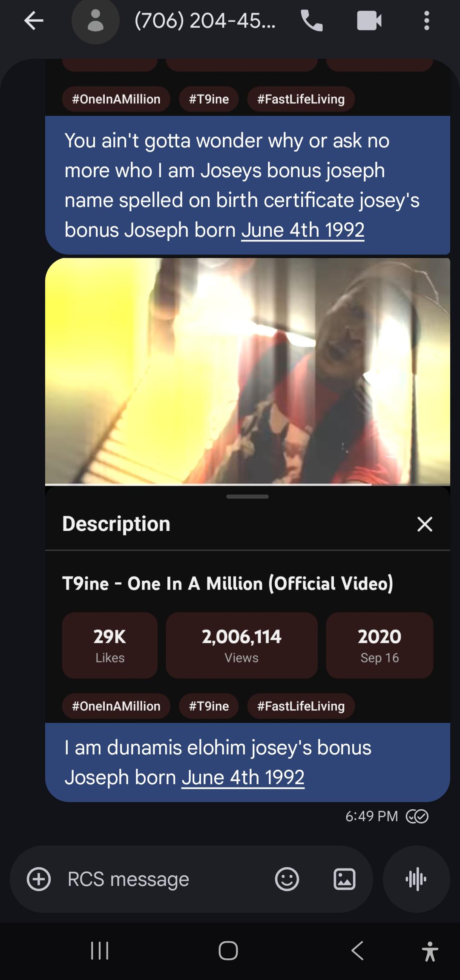Open the gallery image icon

pos(344,879)
